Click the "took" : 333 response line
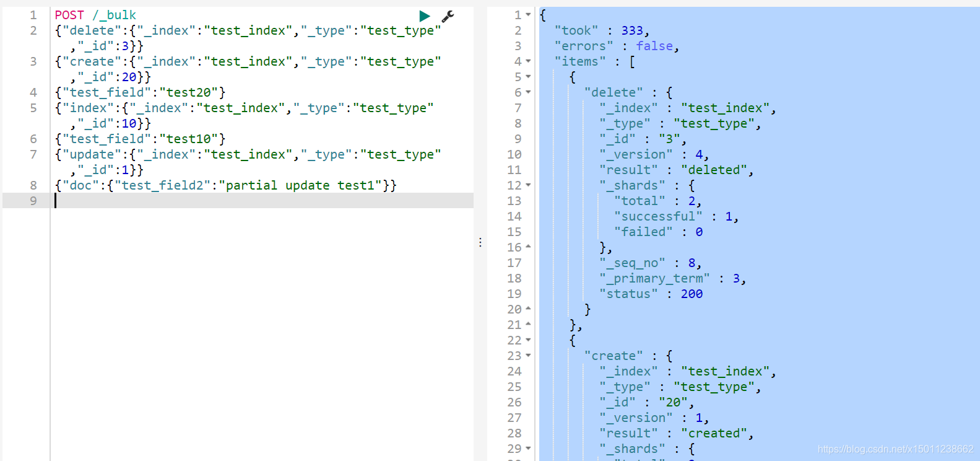 pos(602,30)
